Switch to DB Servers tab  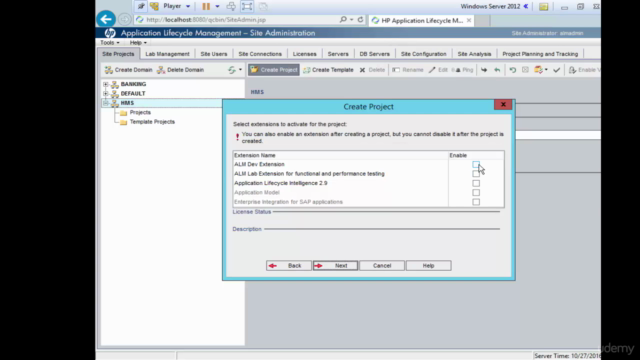point(375,54)
